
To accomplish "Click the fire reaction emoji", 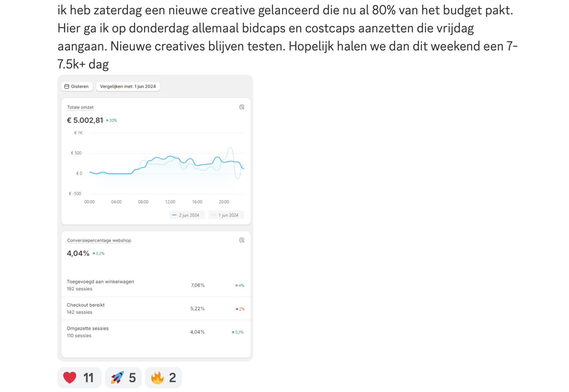I will [157, 378].
